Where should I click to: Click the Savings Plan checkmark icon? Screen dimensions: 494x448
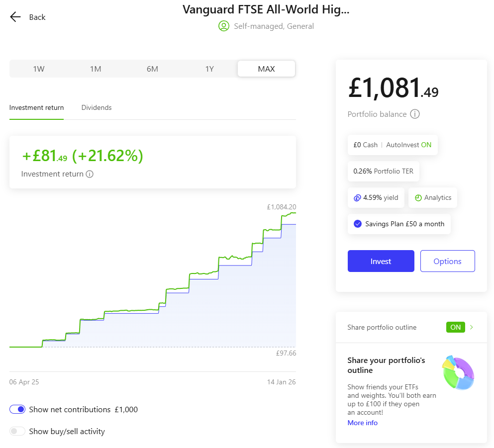(358, 224)
